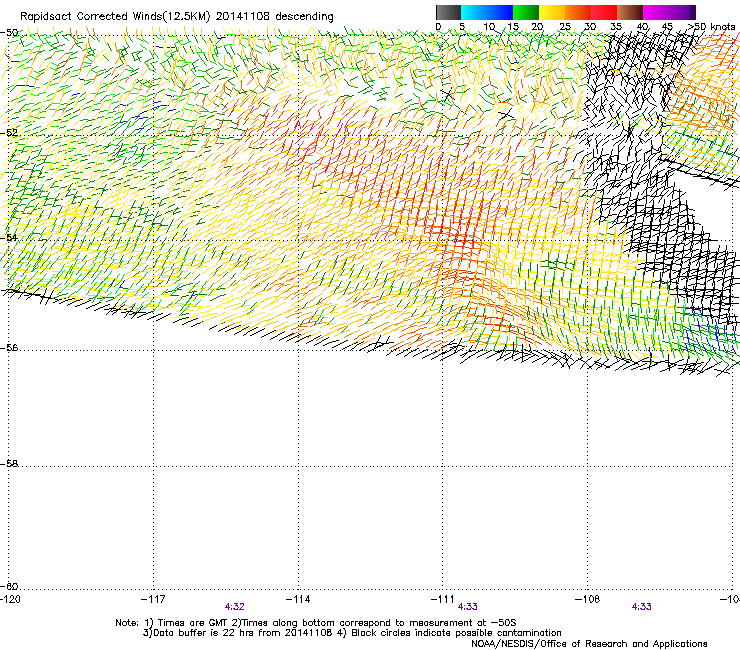Screen dimensions: 740x650
Task: Click the legend label '35'
Action: (616, 27)
